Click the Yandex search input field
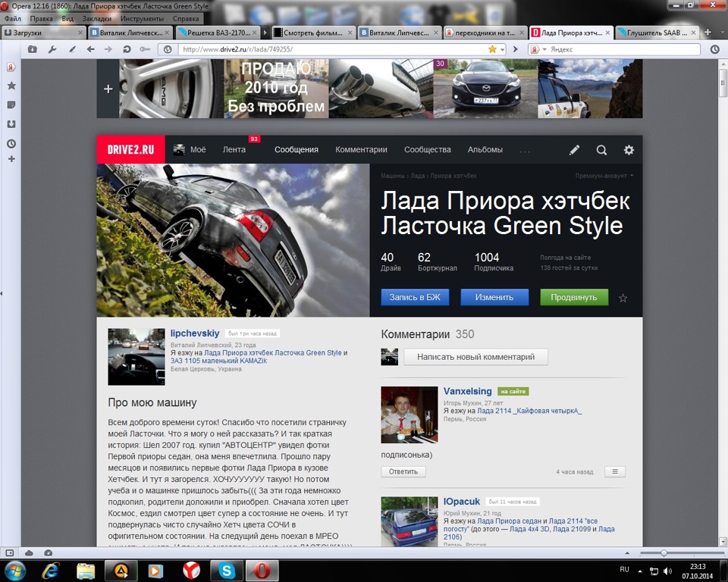The height and width of the screenshot is (582, 728). pos(624,49)
